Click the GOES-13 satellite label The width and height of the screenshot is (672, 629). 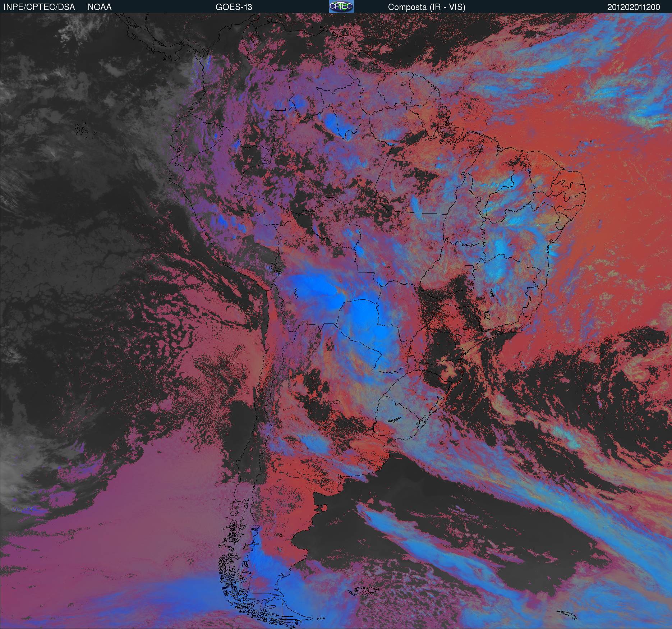tap(234, 7)
